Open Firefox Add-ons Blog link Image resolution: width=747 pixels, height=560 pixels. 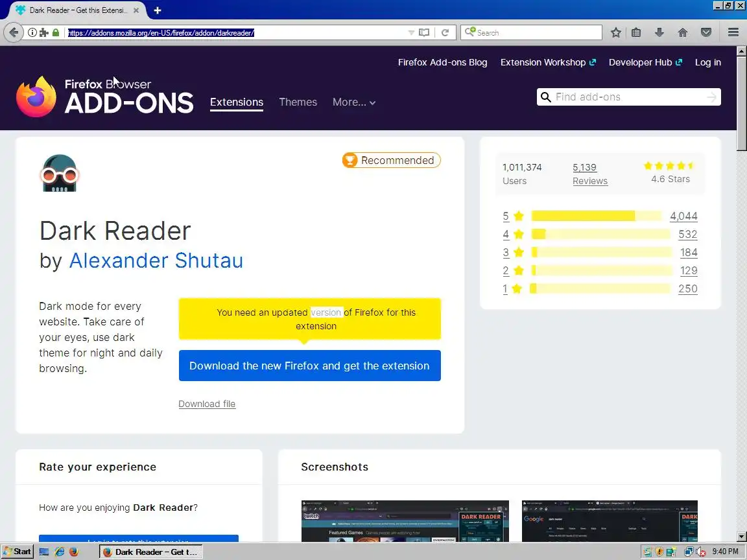[443, 62]
